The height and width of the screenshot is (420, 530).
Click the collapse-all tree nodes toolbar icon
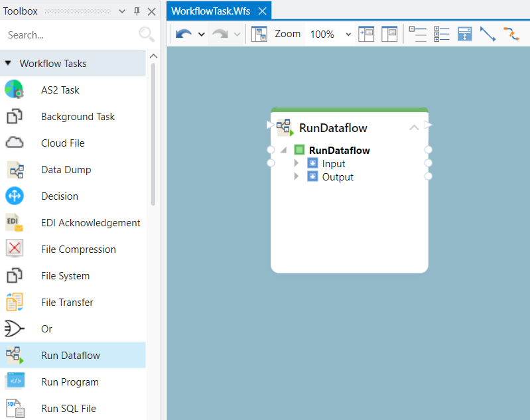(x=417, y=34)
